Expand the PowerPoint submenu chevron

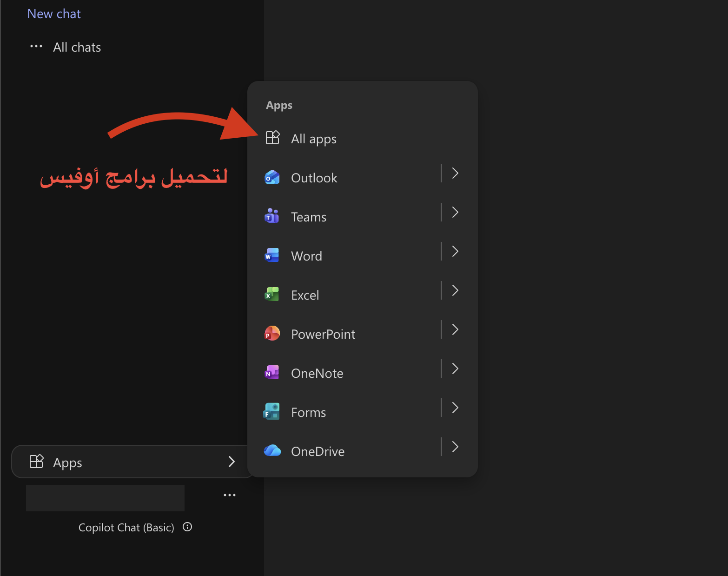(x=455, y=329)
